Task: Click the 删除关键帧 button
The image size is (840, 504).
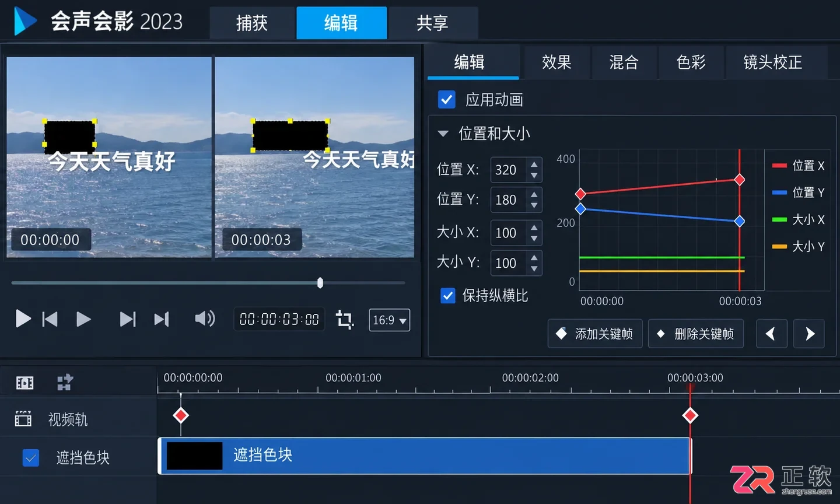Action: click(x=696, y=334)
